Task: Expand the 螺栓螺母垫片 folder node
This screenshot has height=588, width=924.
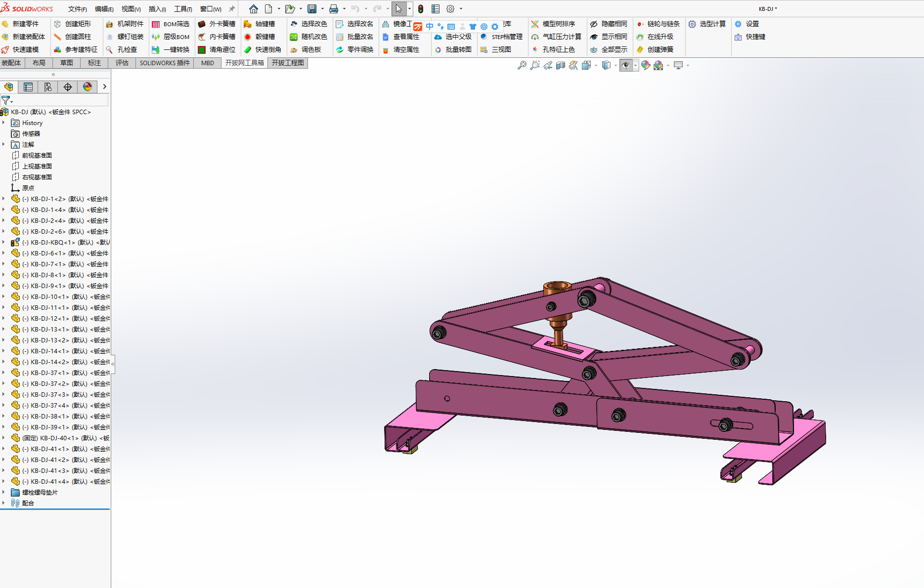Action: (x=3, y=492)
